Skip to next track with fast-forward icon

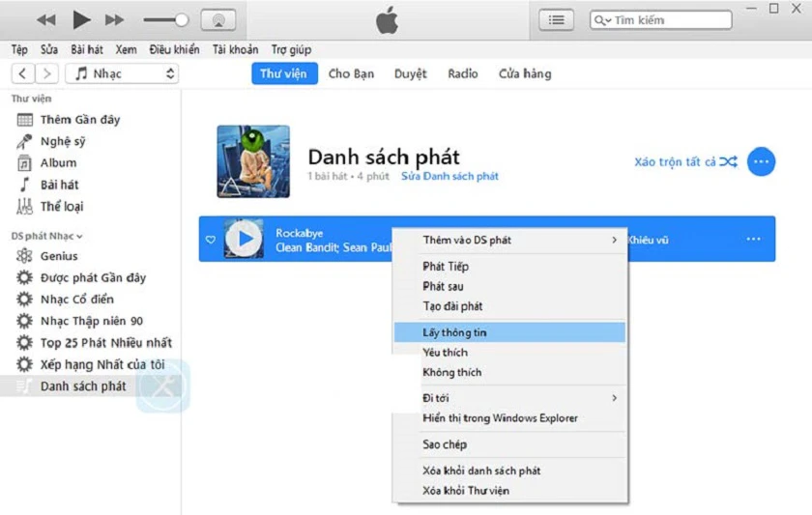point(114,20)
